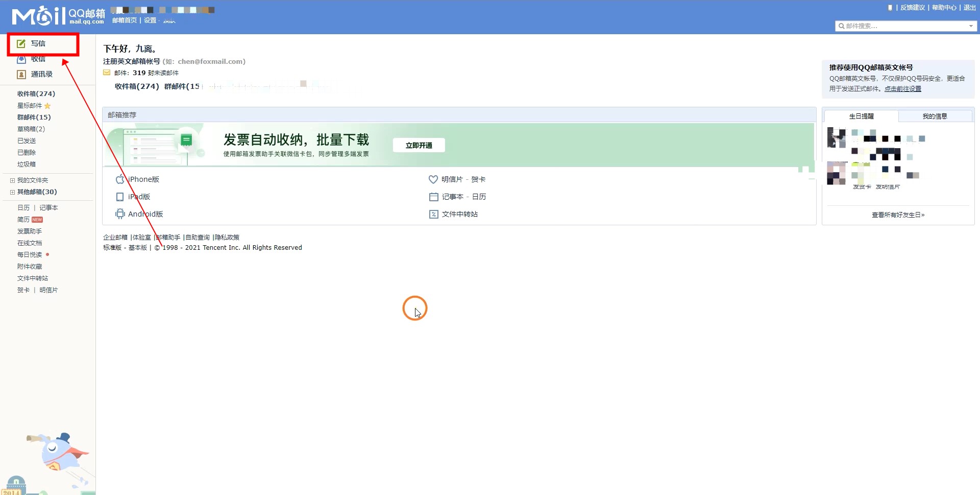Expand the 我的文件夹 folder tree
The width and height of the screenshot is (980, 495).
(12, 180)
